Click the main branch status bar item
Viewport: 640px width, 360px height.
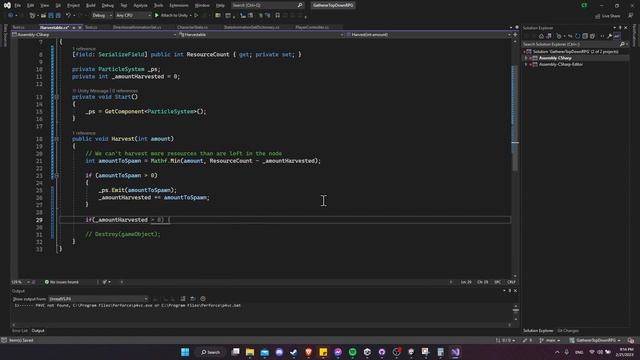(549, 340)
